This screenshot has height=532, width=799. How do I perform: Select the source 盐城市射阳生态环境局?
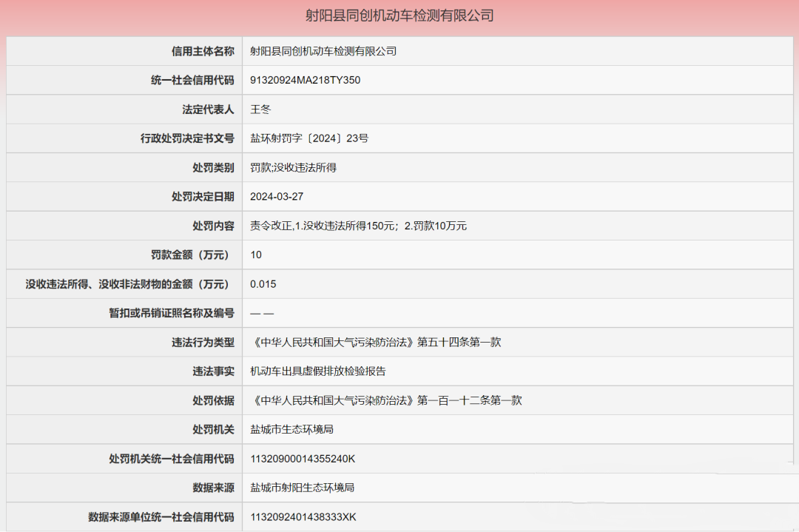(x=302, y=488)
